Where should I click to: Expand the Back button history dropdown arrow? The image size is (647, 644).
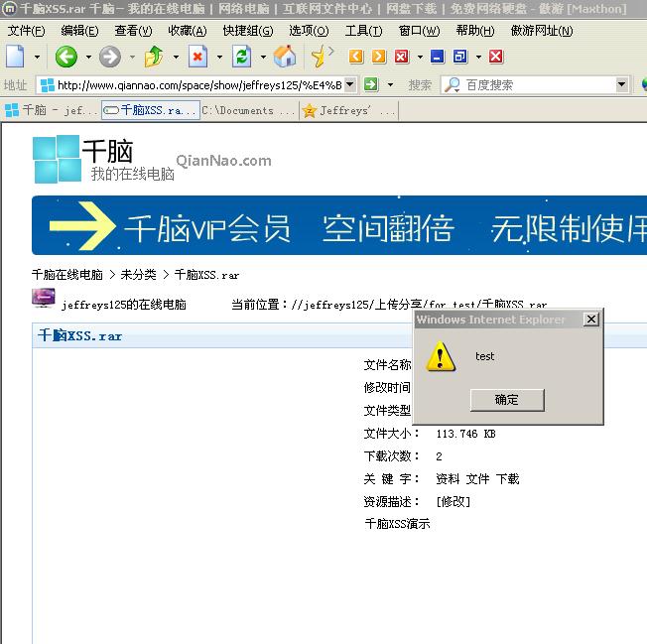(x=88, y=58)
